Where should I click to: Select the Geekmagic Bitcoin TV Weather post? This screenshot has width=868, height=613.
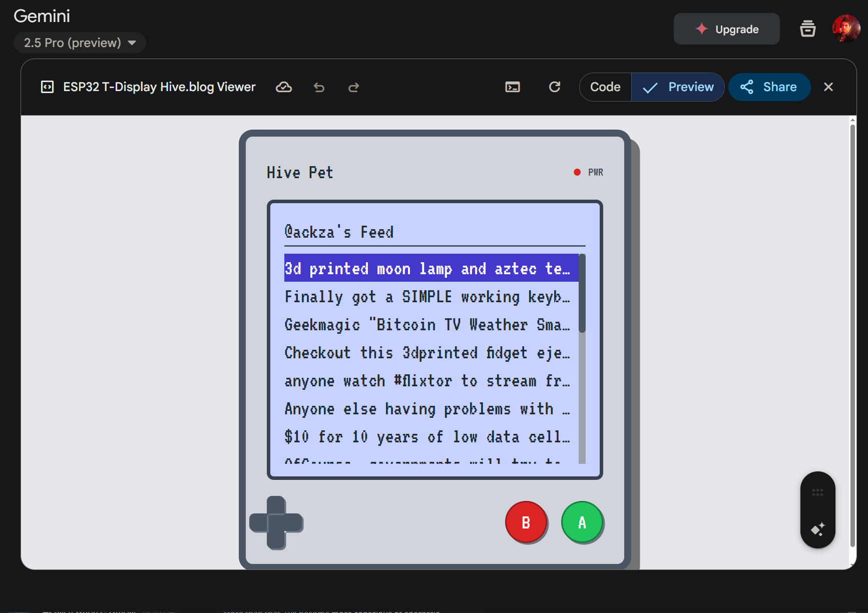point(431,324)
